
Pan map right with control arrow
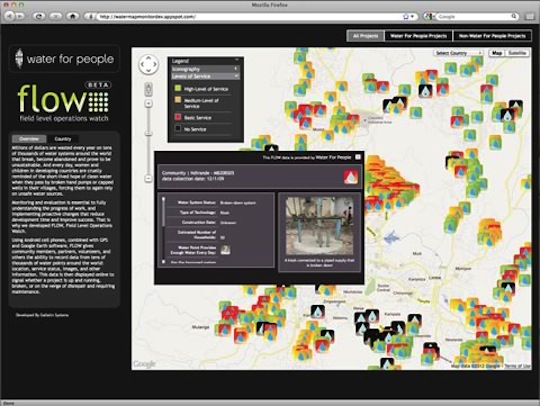click(155, 64)
